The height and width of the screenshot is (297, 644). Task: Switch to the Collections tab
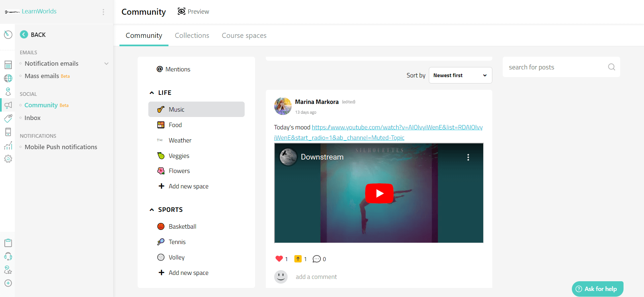192,36
